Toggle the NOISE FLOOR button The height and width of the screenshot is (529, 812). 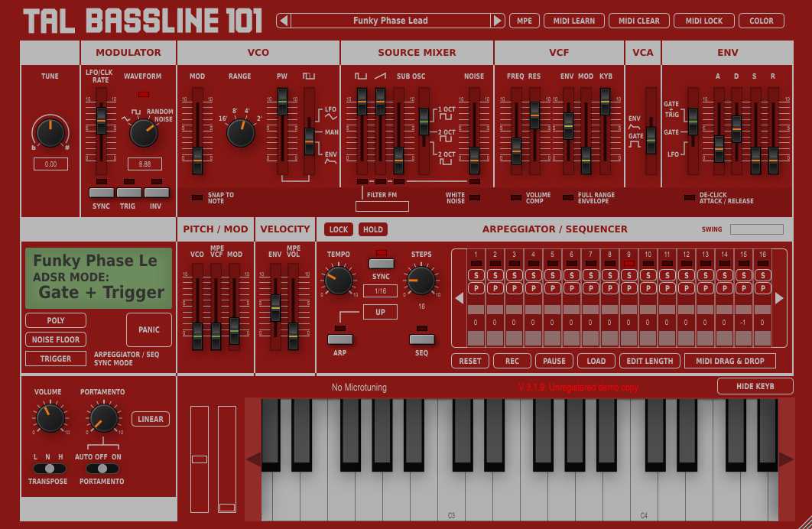coord(56,339)
